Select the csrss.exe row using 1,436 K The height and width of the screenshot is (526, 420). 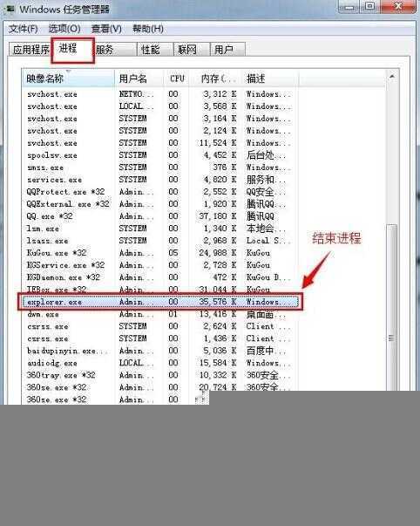point(160,338)
